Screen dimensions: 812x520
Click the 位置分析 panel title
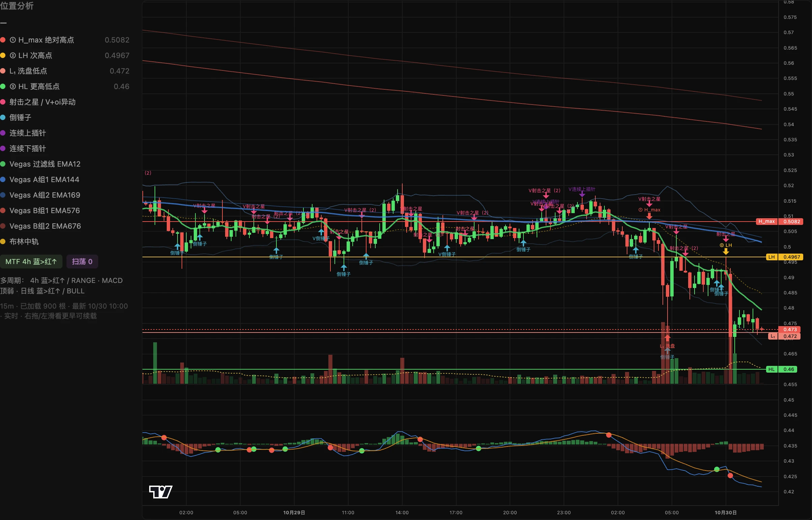(x=17, y=6)
